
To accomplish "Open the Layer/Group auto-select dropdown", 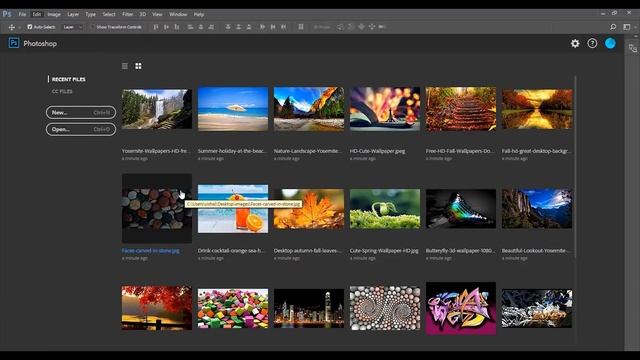I will (73, 27).
